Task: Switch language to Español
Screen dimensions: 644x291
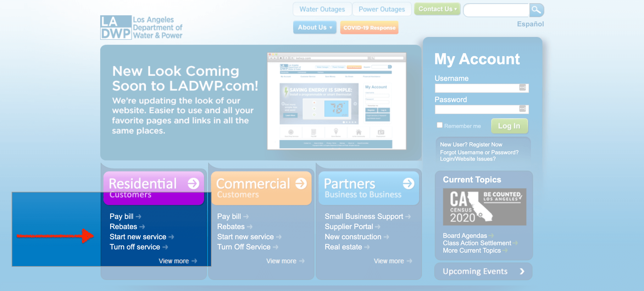Action: point(530,24)
